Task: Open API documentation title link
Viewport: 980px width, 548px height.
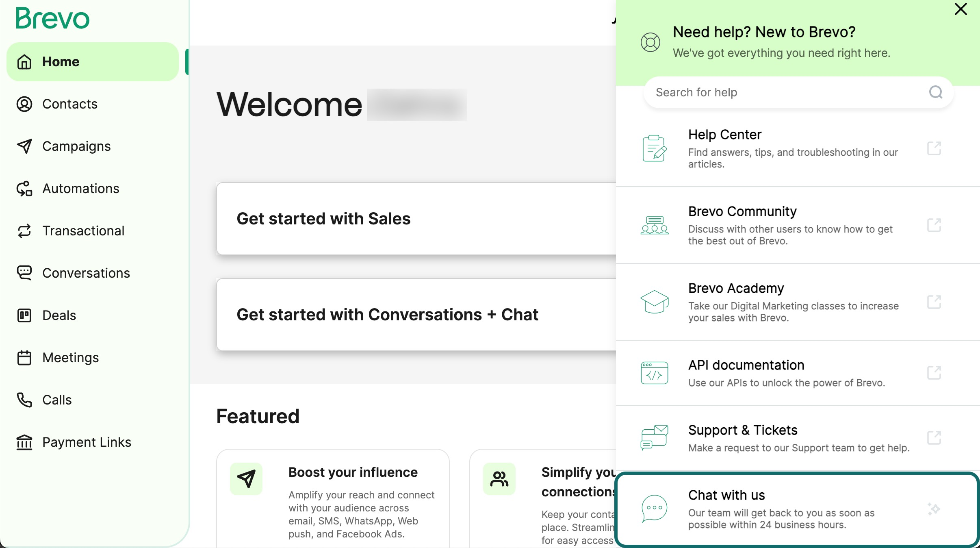Action: tap(746, 365)
